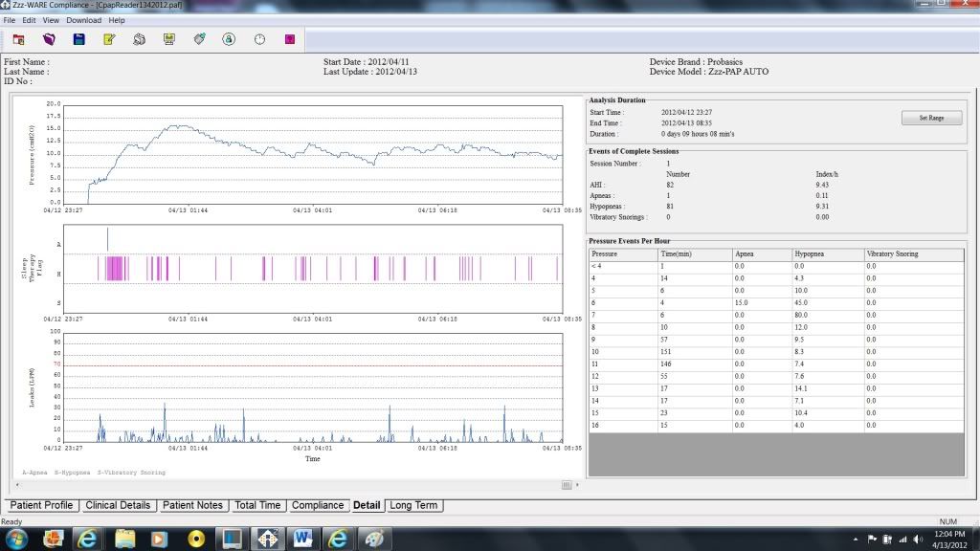Open the yellow disc application in taskbar

[196, 539]
